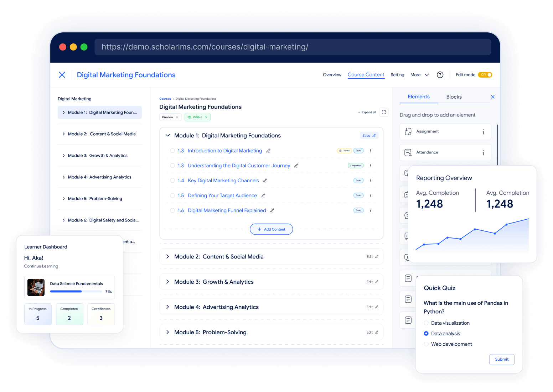This screenshot has height=392, width=553.
Task: Click the Attendance element icon
Action: click(x=408, y=152)
